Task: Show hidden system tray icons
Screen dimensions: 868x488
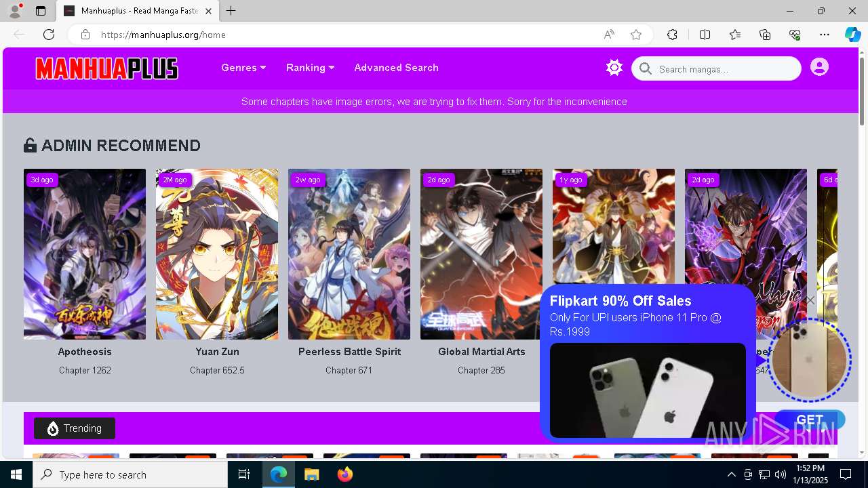Action: 732,474
